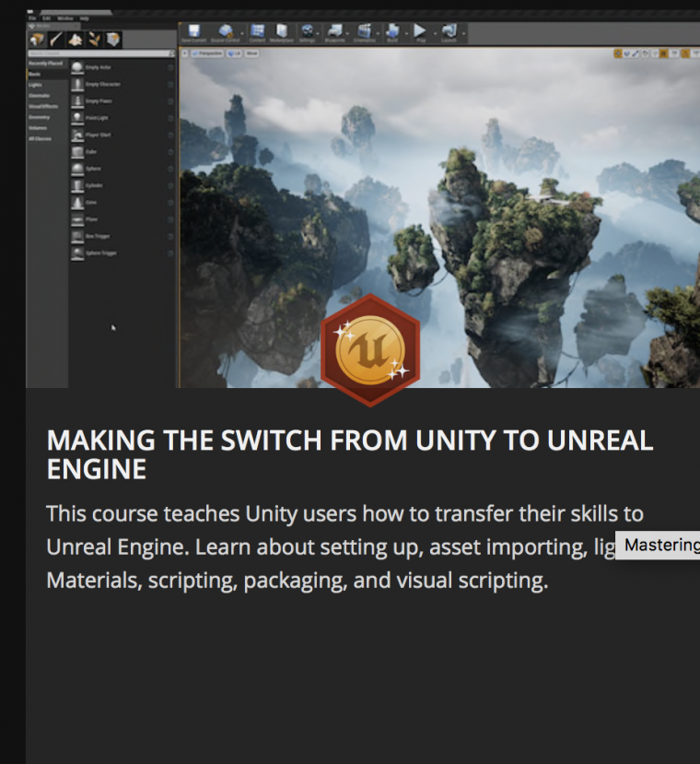700x764 pixels.
Task: Toggle the orange rotation snapping icon
Action: click(x=685, y=53)
